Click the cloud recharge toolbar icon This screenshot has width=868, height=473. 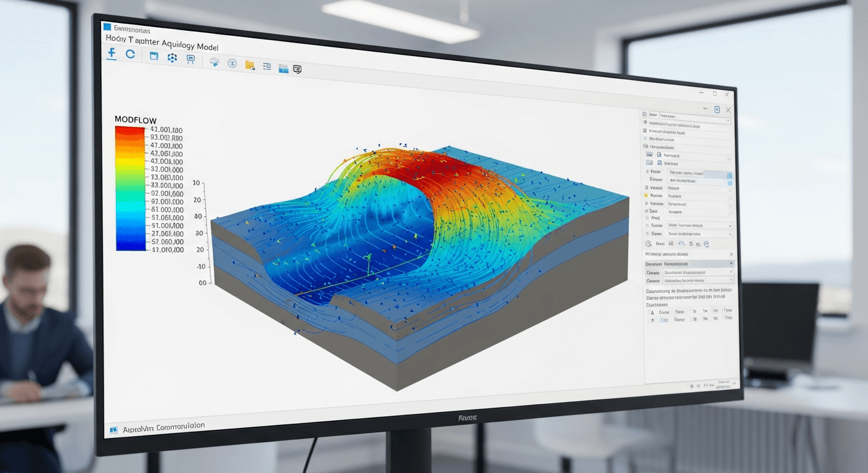point(215,62)
